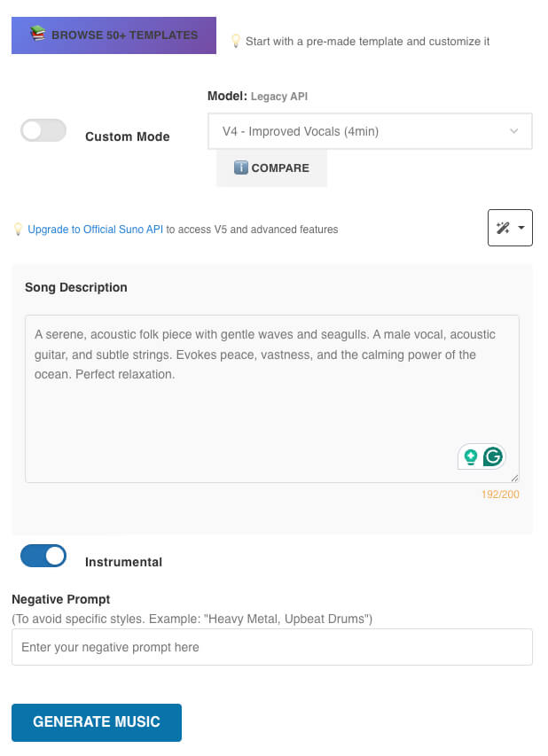Turn off the Instrumental switch
The height and width of the screenshot is (756, 548).
[x=43, y=556]
